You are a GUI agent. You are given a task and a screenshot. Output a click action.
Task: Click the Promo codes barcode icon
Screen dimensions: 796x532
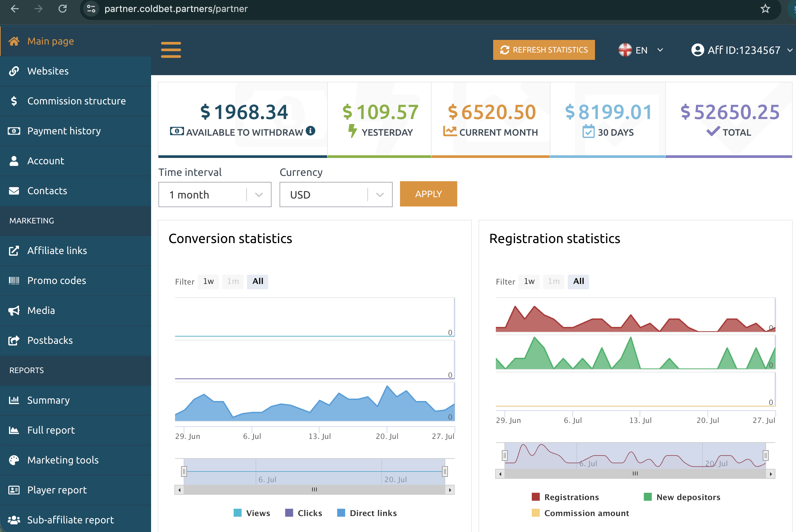pyautogui.click(x=14, y=281)
